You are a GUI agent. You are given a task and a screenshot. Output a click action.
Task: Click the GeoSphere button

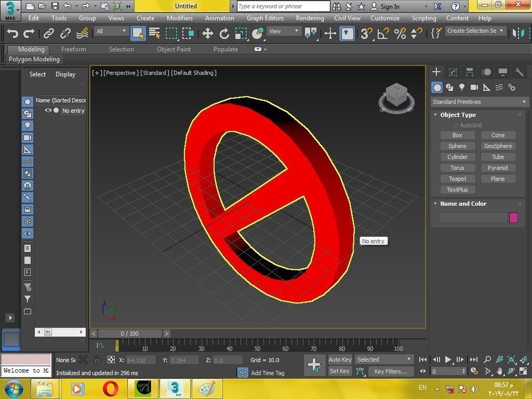coord(498,146)
